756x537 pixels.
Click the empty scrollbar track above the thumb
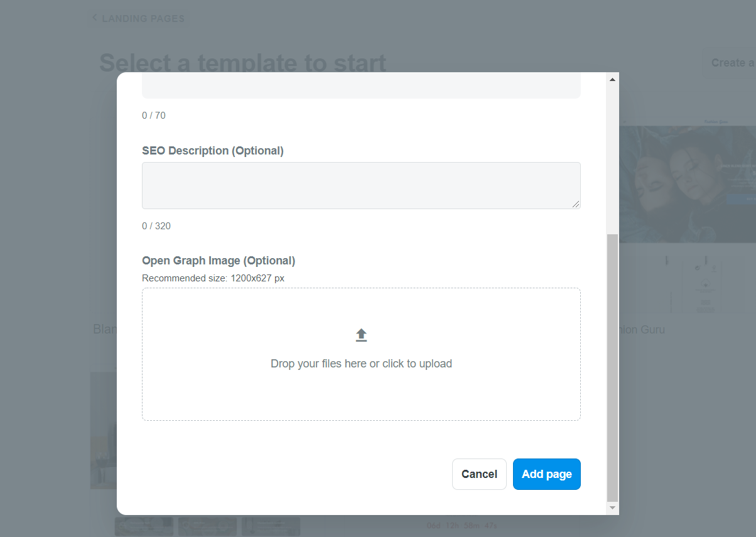click(612, 157)
